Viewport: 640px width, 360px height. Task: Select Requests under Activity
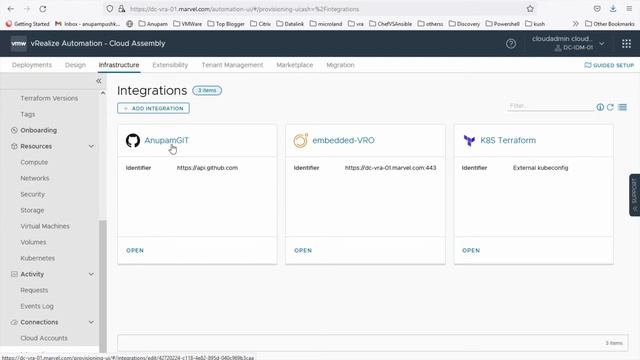pyautogui.click(x=34, y=290)
